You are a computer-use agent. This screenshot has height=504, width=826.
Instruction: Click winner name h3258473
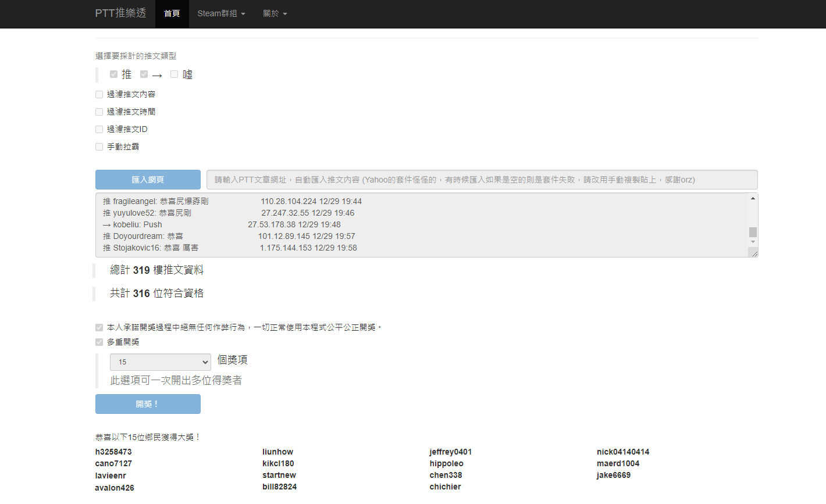113,452
